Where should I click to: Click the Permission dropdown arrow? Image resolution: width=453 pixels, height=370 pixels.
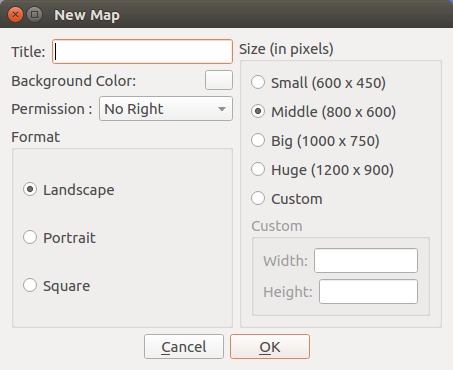click(222, 109)
